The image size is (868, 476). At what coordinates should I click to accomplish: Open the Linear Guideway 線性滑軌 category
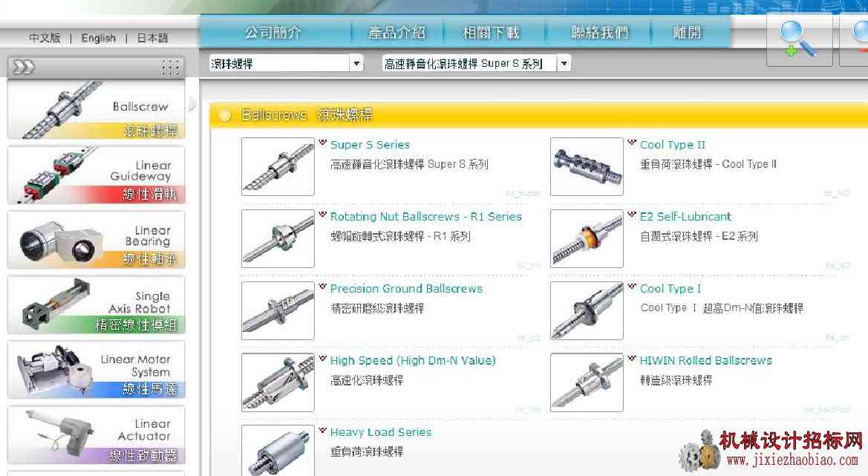point(97,175)
